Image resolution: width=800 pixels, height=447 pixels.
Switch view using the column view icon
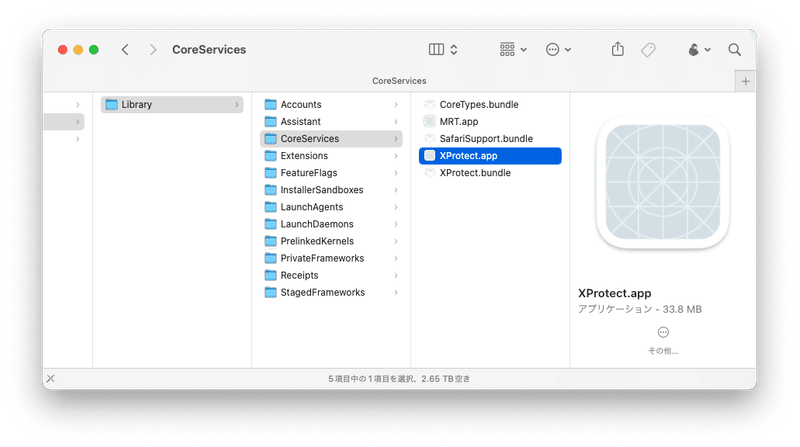(x=436, y=49)
